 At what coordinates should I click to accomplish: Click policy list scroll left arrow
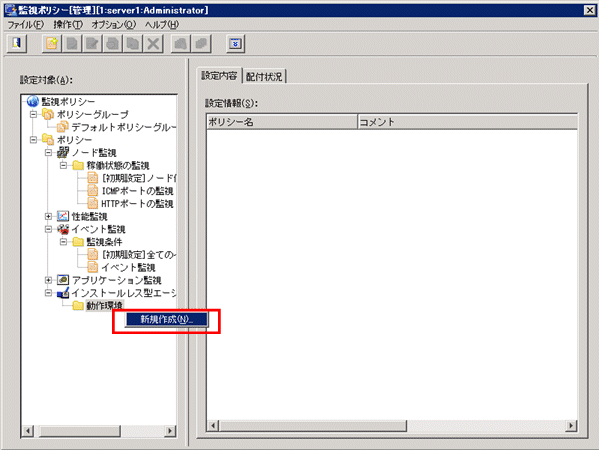tap(213, 426)
